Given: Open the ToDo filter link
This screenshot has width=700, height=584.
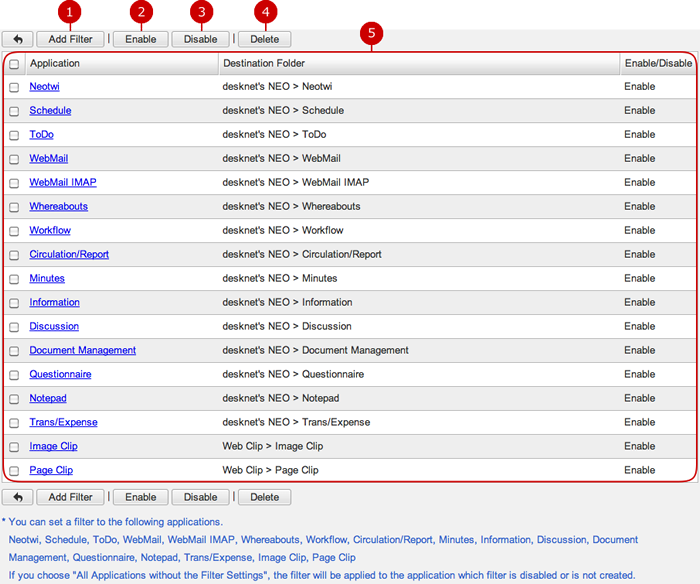Looking at the screenshot, I should coord(42,134).
